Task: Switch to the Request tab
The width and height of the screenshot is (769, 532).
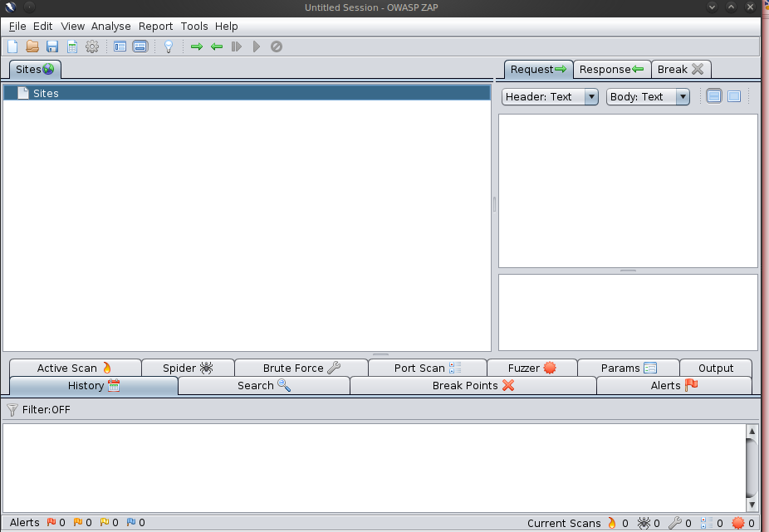Action: point(538,69)
